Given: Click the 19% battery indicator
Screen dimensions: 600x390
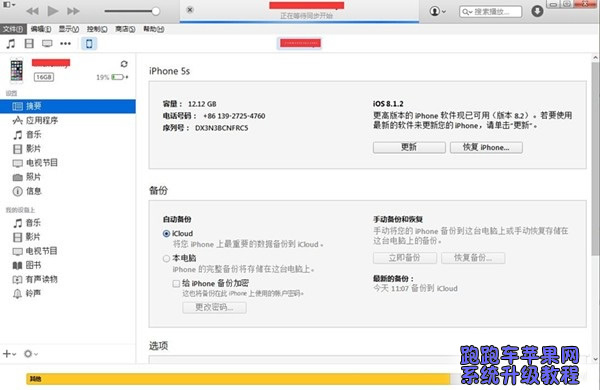Looking at the screenshot, I should coord(112,77).
